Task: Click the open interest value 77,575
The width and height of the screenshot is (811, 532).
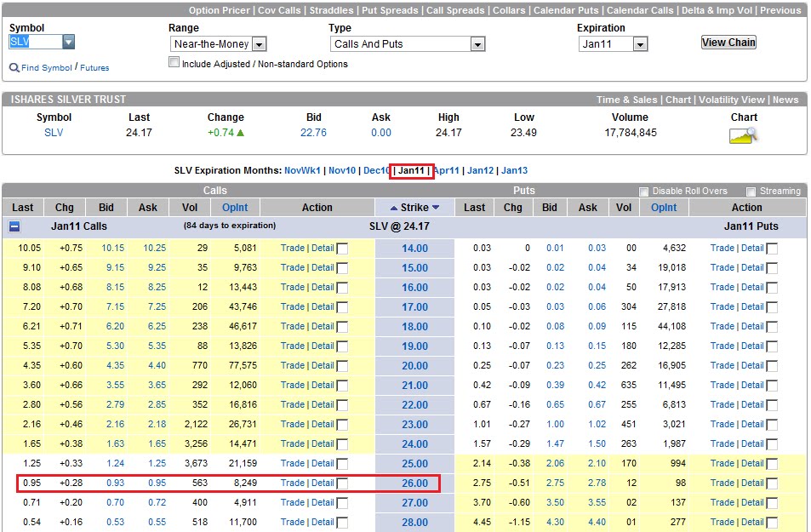Action: (243, 365)
